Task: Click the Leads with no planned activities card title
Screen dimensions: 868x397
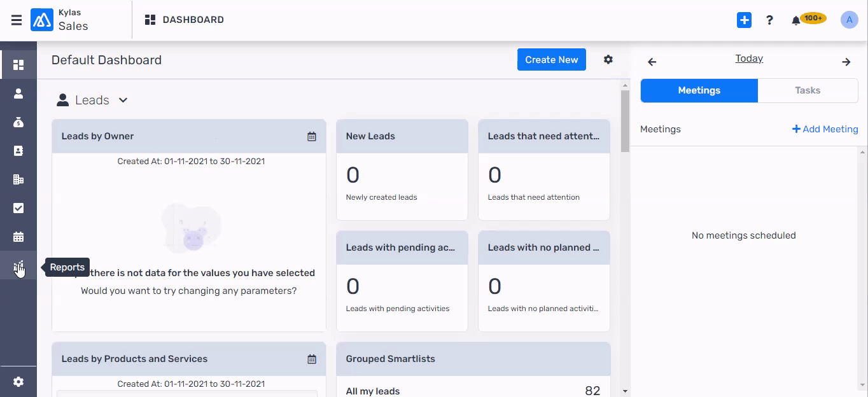Action: 543,247
